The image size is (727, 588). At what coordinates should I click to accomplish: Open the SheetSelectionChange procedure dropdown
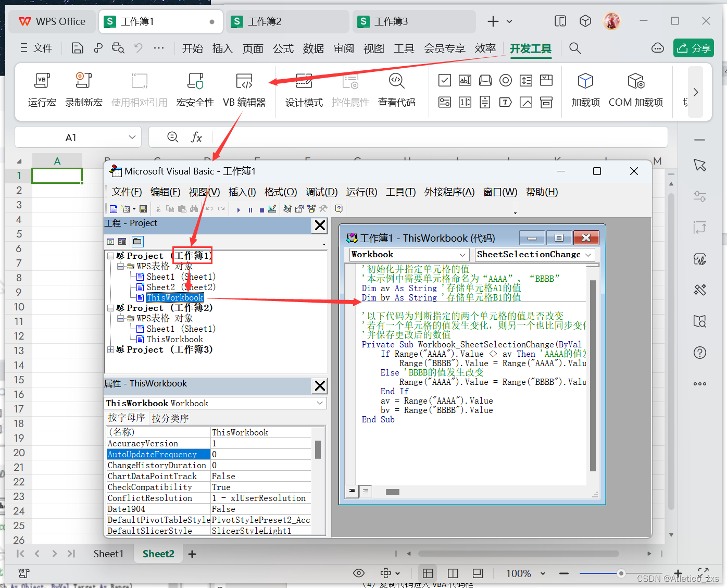point(588,255)
